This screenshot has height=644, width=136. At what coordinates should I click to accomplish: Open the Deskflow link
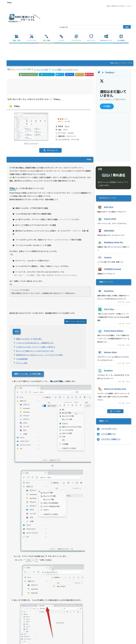click(108, 371)
